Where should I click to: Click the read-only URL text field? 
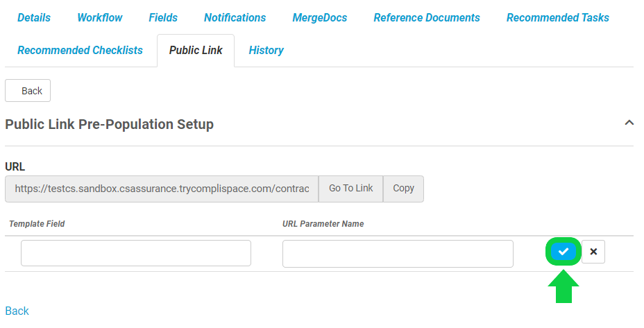click(x=162, y=189)
